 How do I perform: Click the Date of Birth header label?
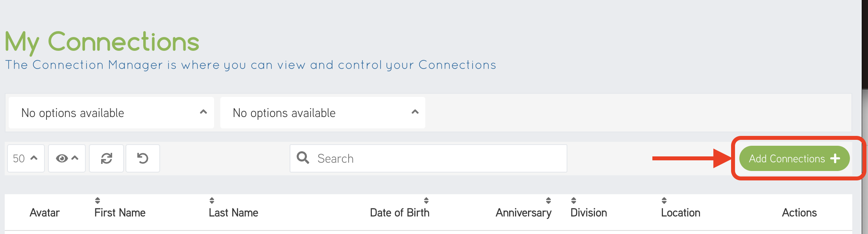[x=399, y=213]
